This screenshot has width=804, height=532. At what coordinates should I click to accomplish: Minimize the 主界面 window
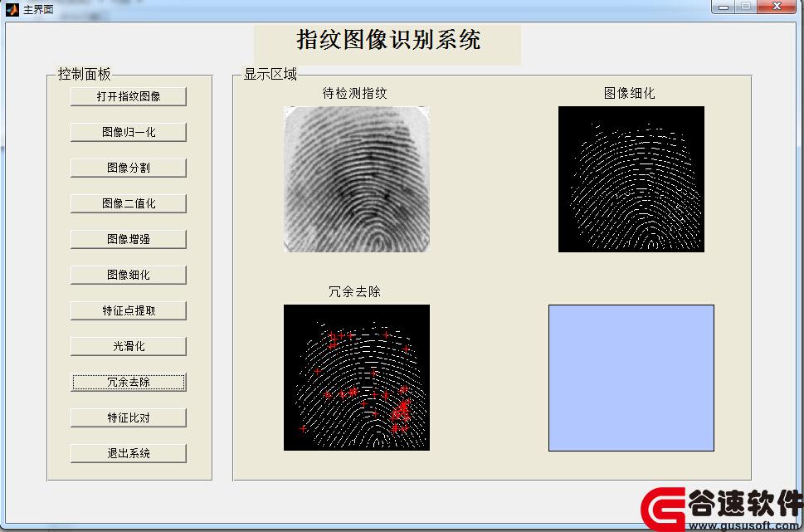(724, 7)
